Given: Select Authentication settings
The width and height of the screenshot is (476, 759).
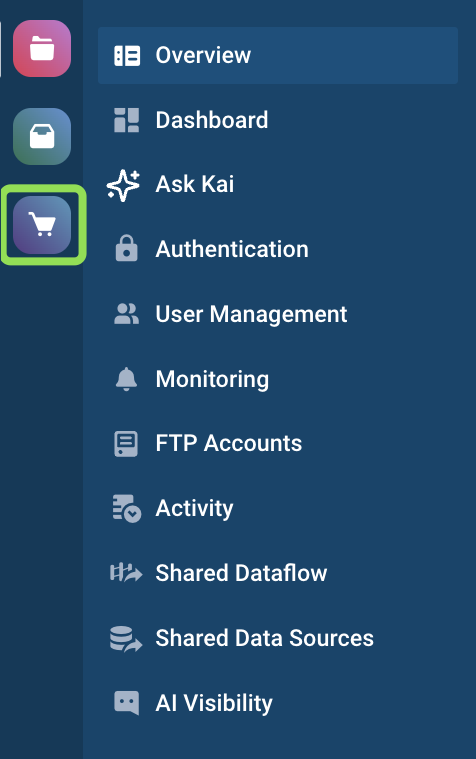Looking at the screenshot, I should pos(232,249).
